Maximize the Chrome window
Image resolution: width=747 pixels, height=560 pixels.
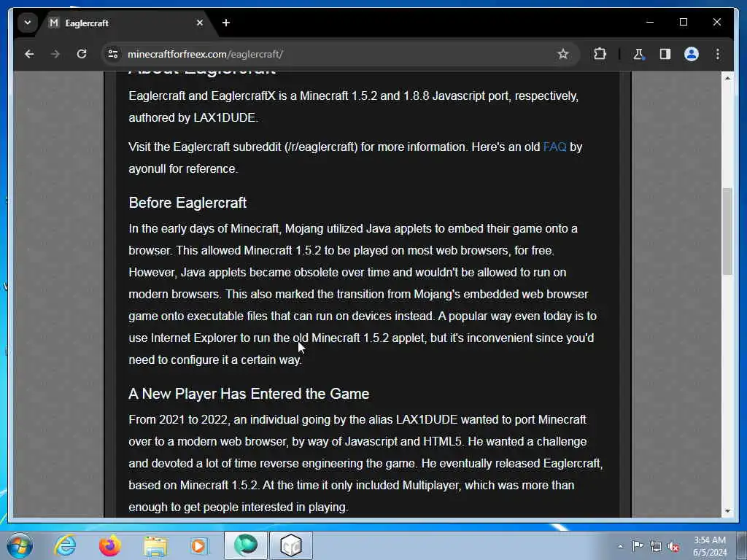pyautogui.click(x=683, y=23)
